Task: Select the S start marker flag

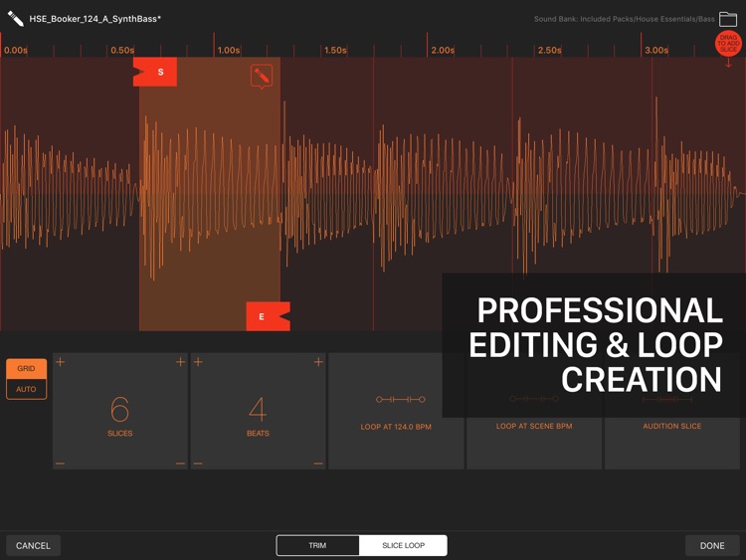Action: (155, 72)
